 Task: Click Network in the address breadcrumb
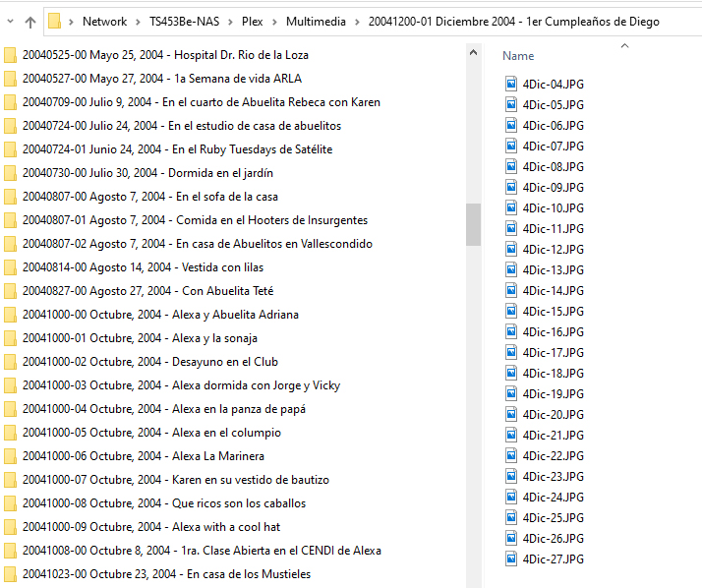[105, 22]
